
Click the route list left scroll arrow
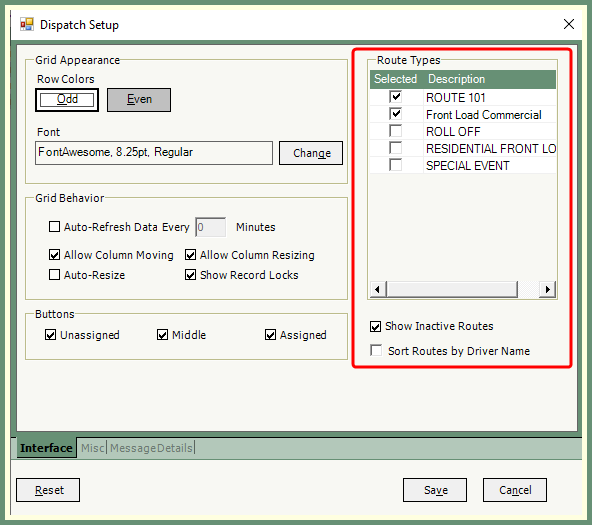[x=378, y=289]
